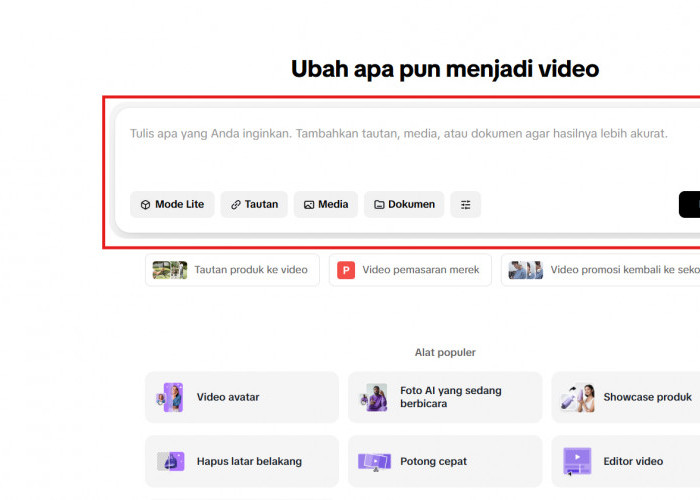Click the Ubah apa pun menjadi video heading
The image size is (700, 500).
pos(445,69)
